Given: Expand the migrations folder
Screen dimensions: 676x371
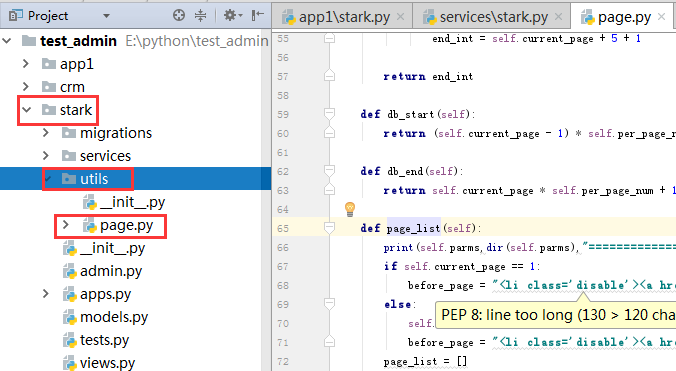Looking at the screenshot, I should 46,133.
